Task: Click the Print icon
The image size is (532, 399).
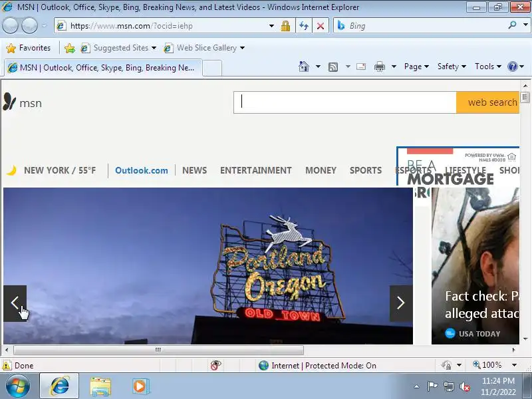Action: pos(379,67)
